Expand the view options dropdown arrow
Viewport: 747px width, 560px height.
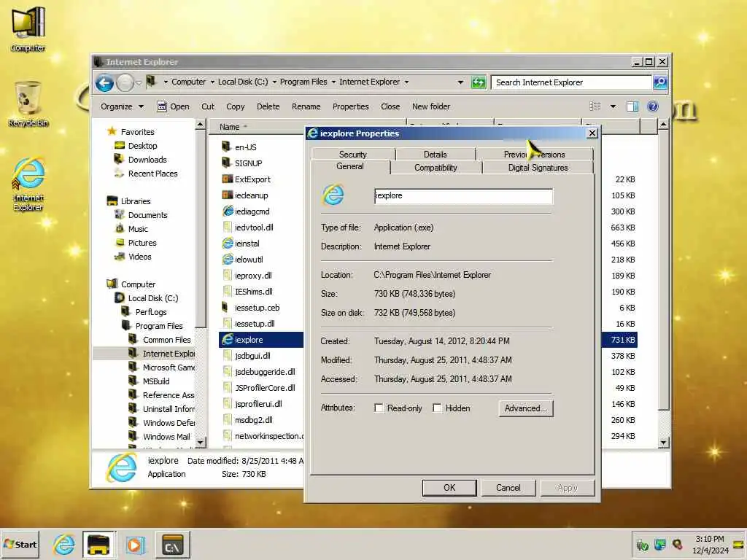tap(613, 106)
